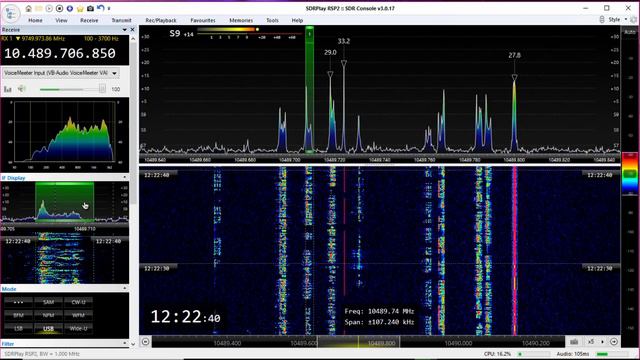Screen dimensions: 640x360
Task: Open the Memories ribbon tab
Action: (x=241, y=20)
